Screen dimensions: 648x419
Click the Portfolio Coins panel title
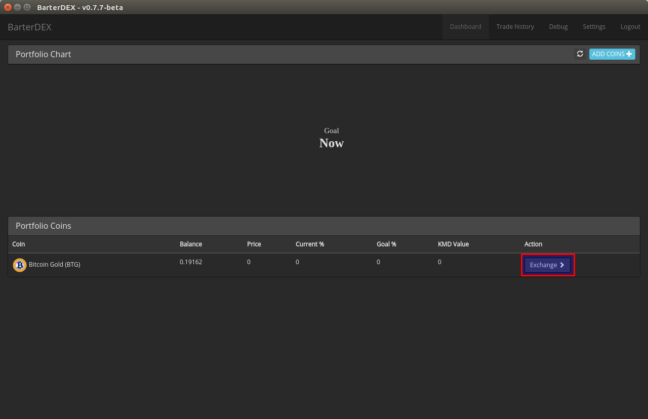tap(43, 226)
